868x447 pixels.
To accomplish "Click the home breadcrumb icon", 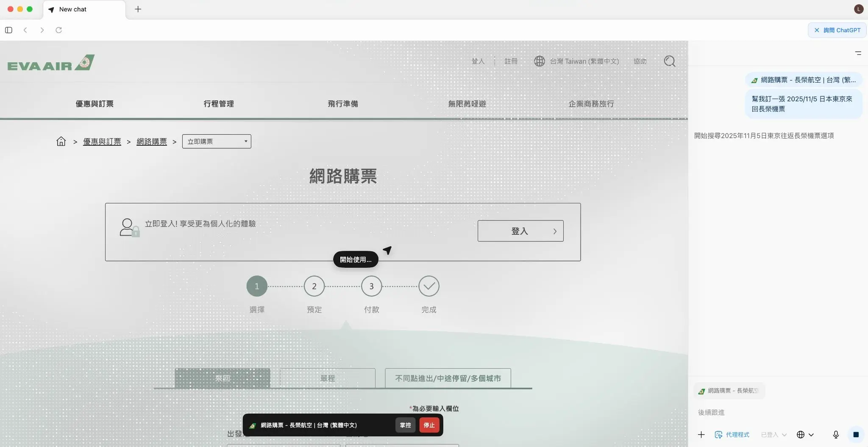I will click(61, 141).
